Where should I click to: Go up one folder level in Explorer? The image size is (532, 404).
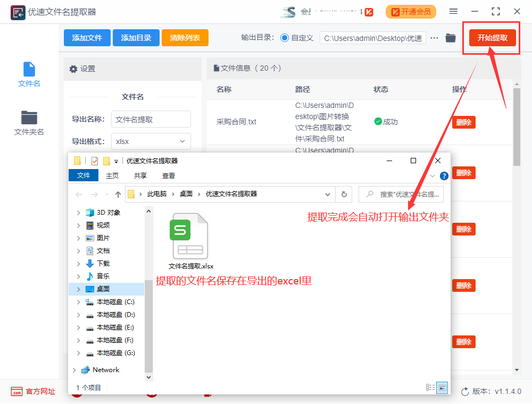pos(118,194)
